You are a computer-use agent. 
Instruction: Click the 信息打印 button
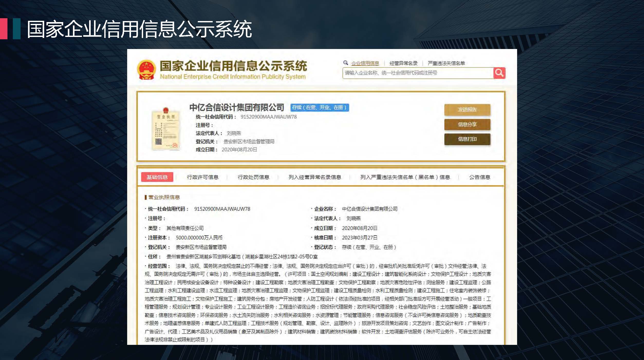(x=467, y=139)
